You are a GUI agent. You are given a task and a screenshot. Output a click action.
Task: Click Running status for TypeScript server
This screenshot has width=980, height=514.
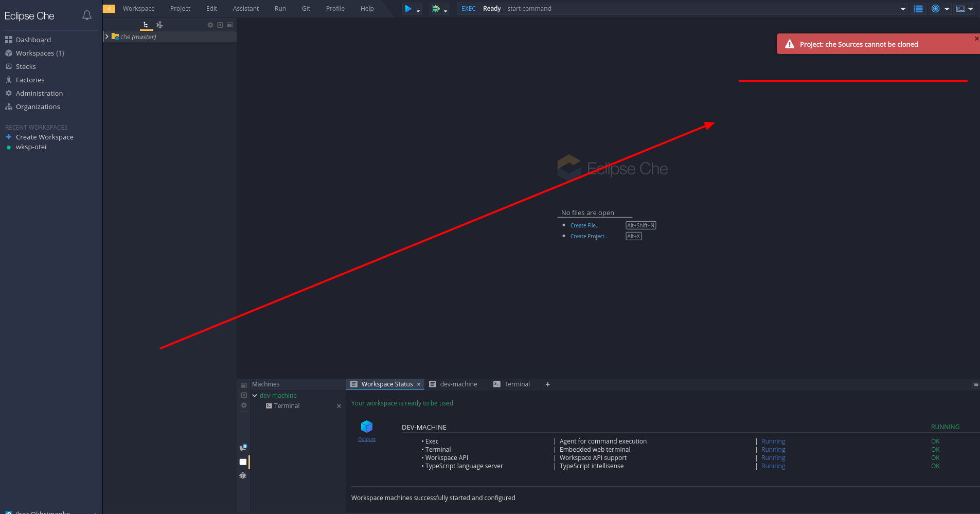coord(773,466)
